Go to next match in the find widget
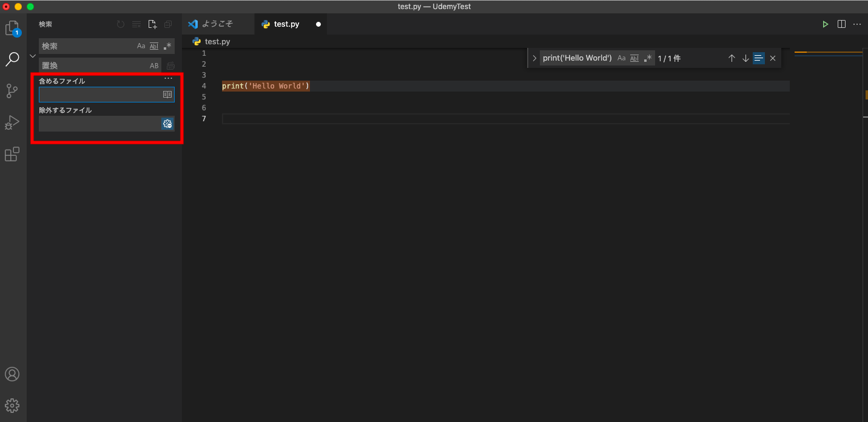Image resolution: width=868 pixels, height=422 pixels. (x=745, y=58)
